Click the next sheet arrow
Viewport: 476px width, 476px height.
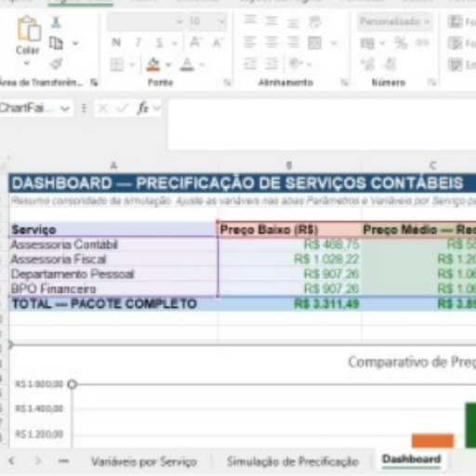pos(38,461)
